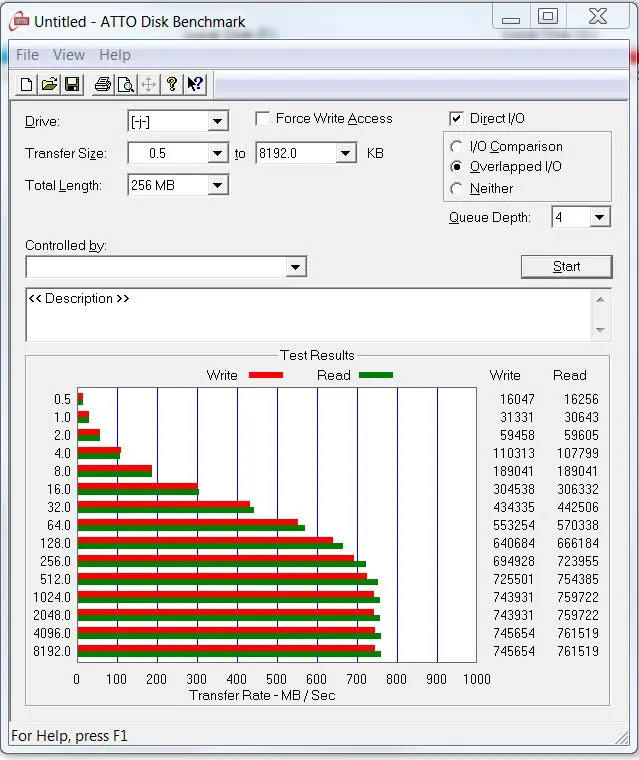Print results with the printer icon
Image resolution: width=639 pixels, height=760 pixels.
(102, 84)
